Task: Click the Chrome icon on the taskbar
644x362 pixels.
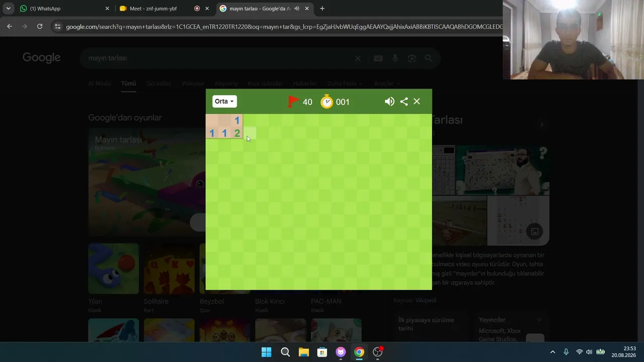Action: [x=359, y=352]
